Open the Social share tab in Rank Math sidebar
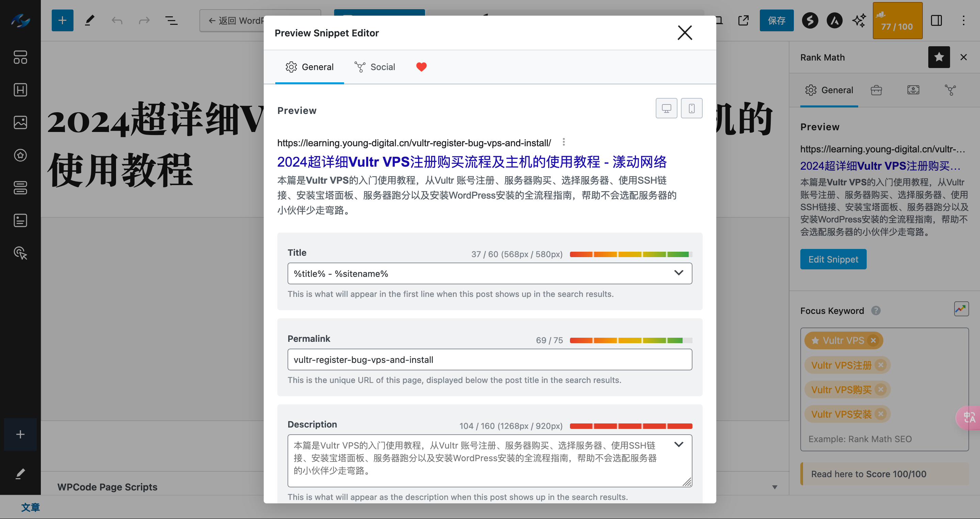The width and height of the screenshot is (980, 519). pos(950,90)
